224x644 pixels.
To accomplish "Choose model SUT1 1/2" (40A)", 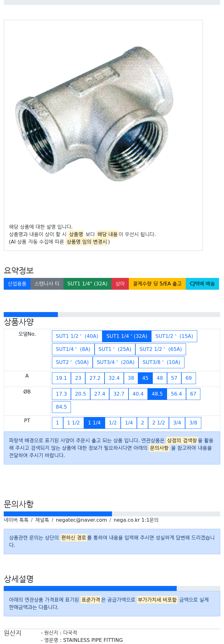I will pyautogui.click(x=77, y=336).
